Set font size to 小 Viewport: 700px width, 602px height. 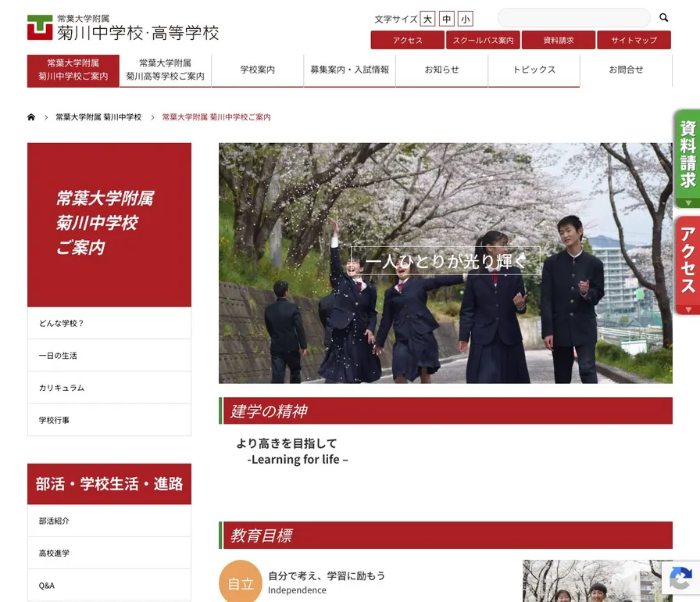tap(465, 19)
